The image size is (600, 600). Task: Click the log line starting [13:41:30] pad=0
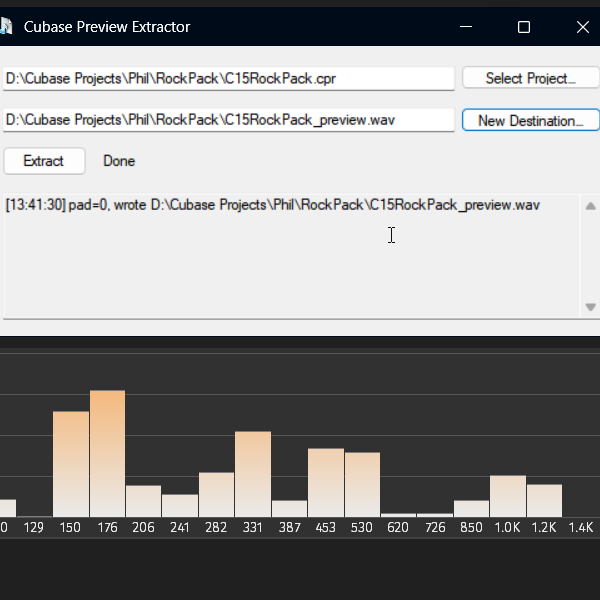pyautogui.click(x=272, y=205)
